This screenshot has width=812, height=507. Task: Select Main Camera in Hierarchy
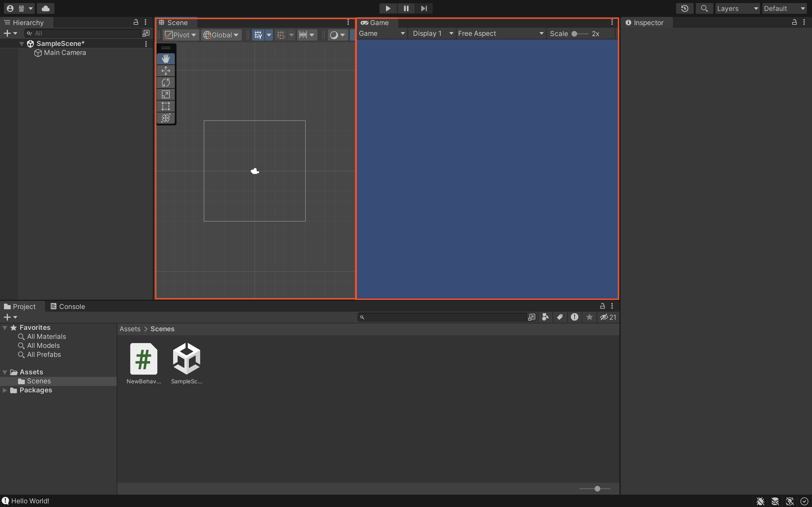[x=65, y=53]
